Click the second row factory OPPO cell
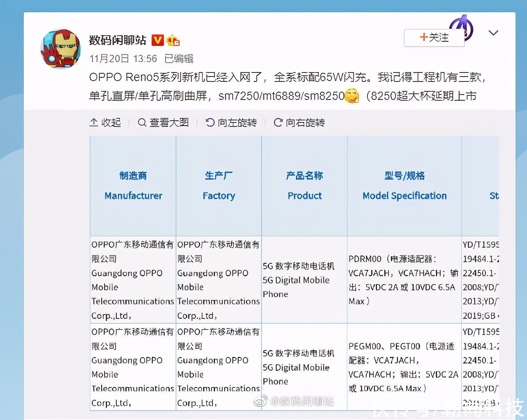 pyautogui.click(x=219, y=367)
